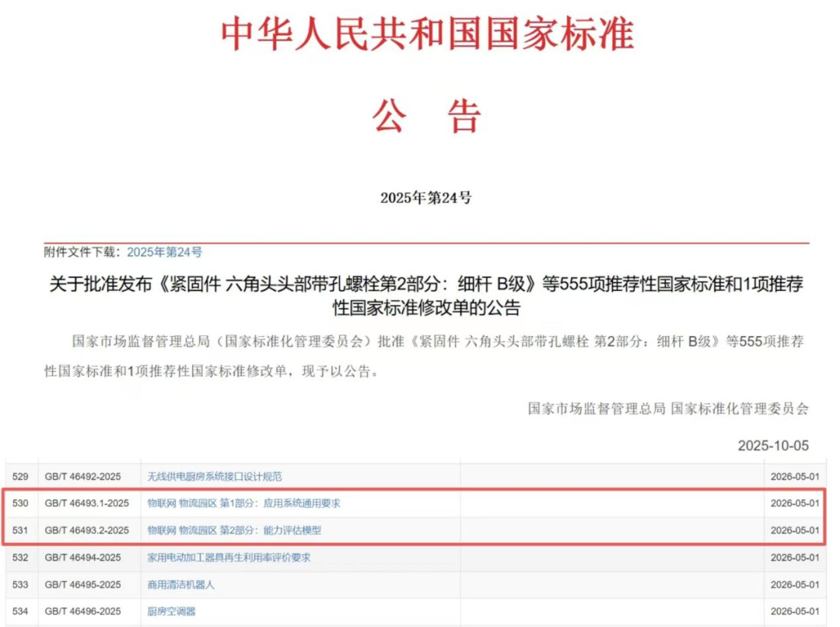
Task: Click the red 中华人民共和国国家标准 heading
Action: click(427, 33)
